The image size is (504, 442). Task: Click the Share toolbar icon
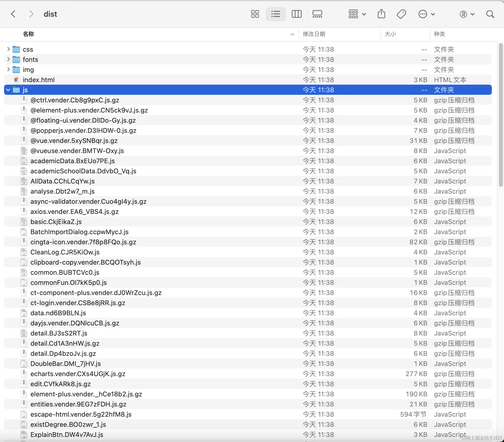point(381,14)
